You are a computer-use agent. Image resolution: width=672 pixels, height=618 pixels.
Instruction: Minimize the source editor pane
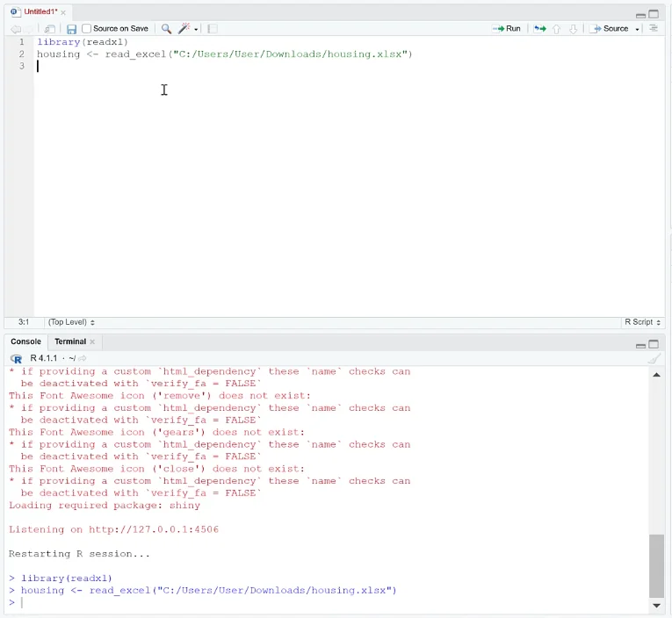tap(640, 16)
